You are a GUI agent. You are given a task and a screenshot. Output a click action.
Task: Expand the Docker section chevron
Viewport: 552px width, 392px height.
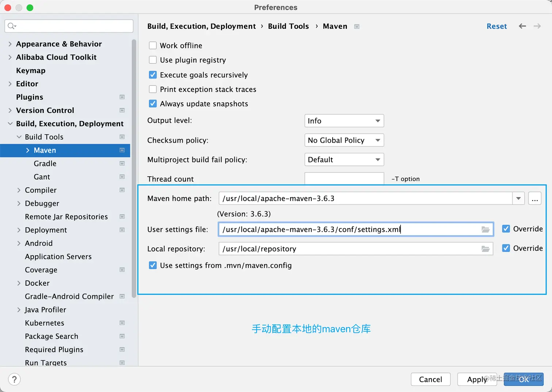19,283
